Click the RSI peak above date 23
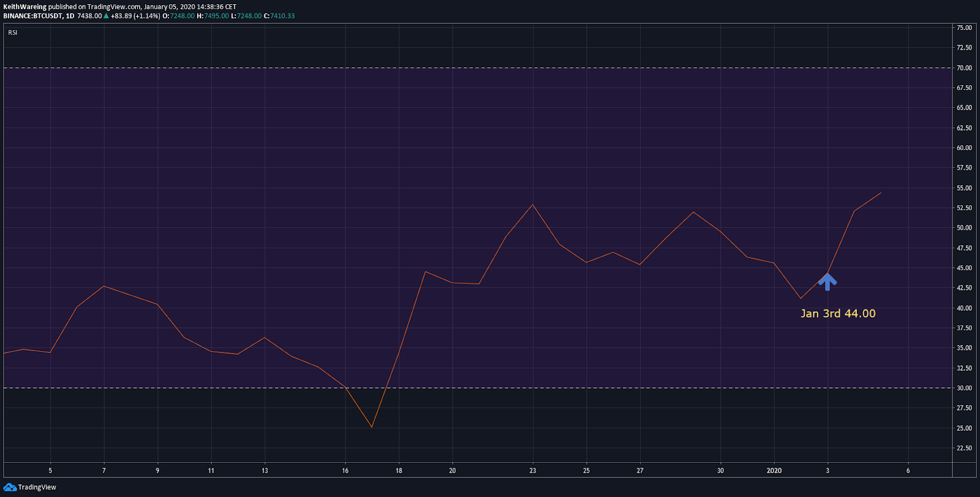Viewport: 980px width, 497px height. (532, 204)
